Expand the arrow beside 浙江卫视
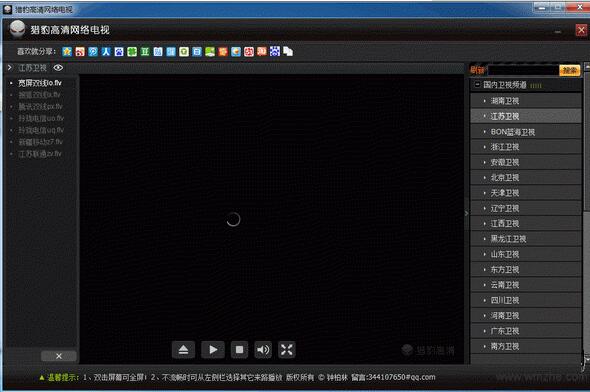 coord(485,147)
